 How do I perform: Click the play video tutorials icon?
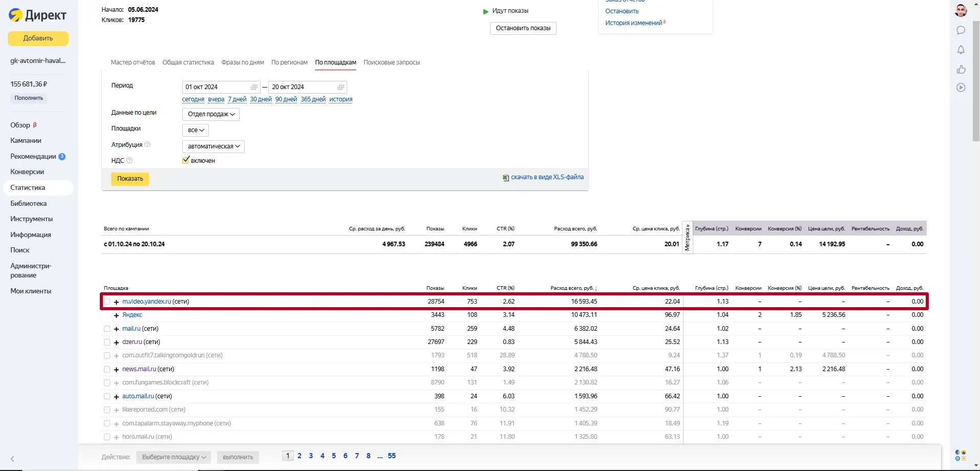point(961,88)
